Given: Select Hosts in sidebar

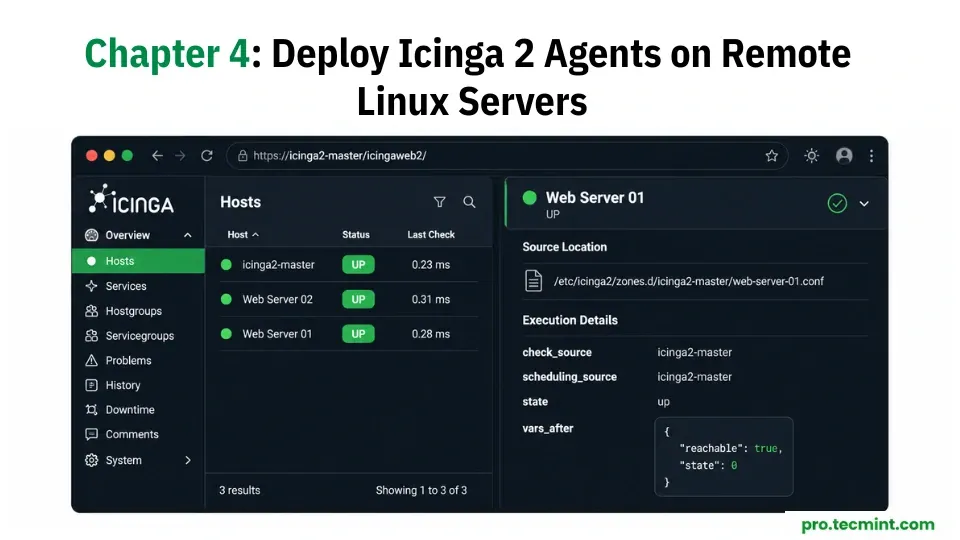Looking at the screenshot, I should click(x=138, y=261).
